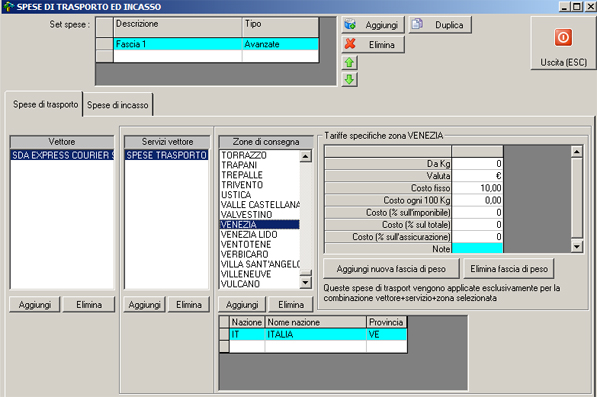597x397 pixels.
Task: Click the IT cell in the Nazione column
Action: click(x=247, y=334)
